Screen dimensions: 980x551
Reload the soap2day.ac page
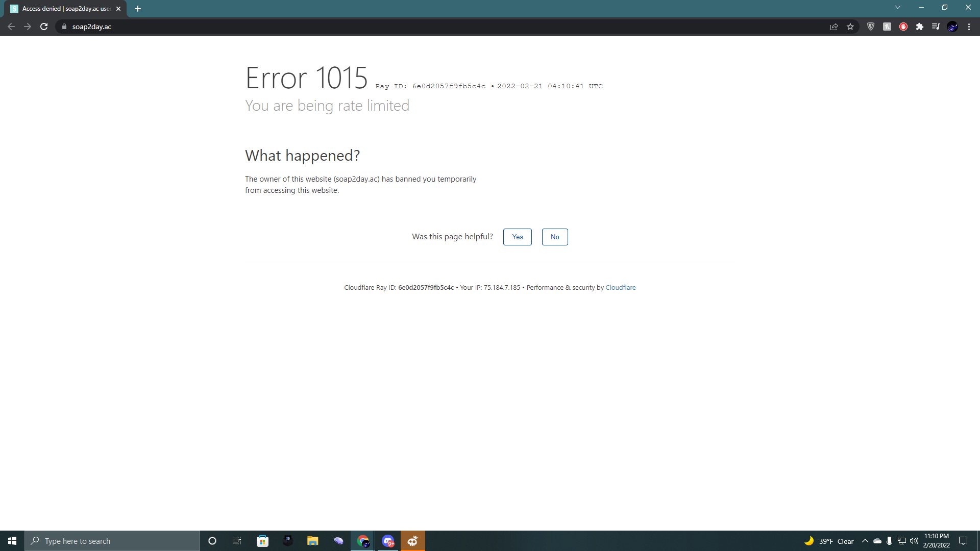pyautogui.click(x=44, y=27)
